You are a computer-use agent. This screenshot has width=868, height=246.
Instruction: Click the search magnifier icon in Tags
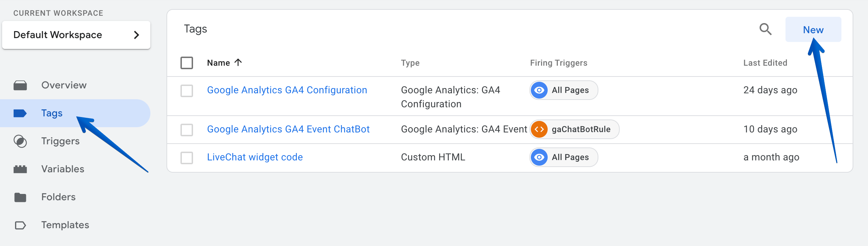(x=765, y=29)
